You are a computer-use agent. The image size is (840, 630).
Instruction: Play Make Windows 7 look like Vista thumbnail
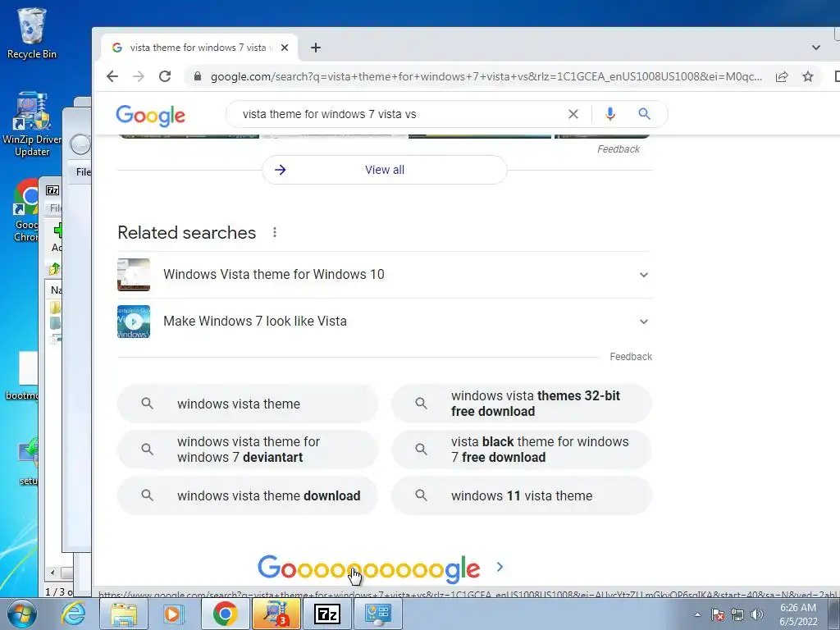point(134,322)
